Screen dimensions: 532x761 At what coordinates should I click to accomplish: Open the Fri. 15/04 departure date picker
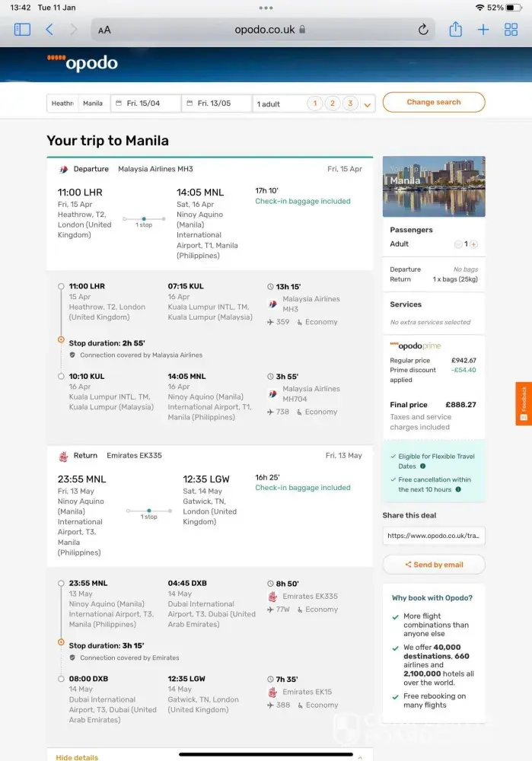(x=145, y=103)
